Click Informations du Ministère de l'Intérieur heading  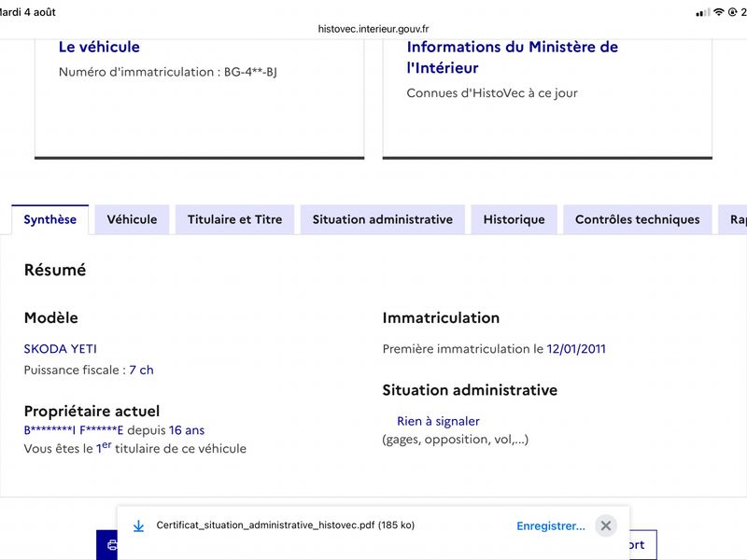click(512, 57)
